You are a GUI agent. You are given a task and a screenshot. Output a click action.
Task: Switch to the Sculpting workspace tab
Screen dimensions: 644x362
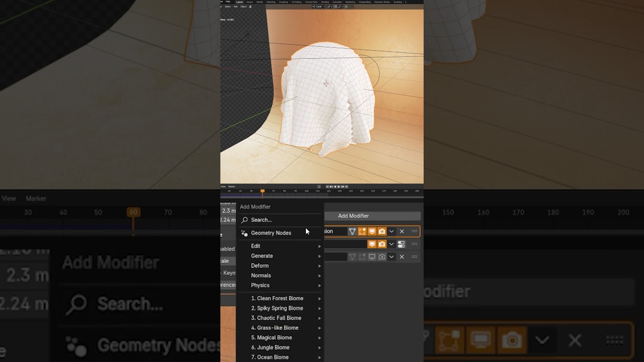point(283,2)
